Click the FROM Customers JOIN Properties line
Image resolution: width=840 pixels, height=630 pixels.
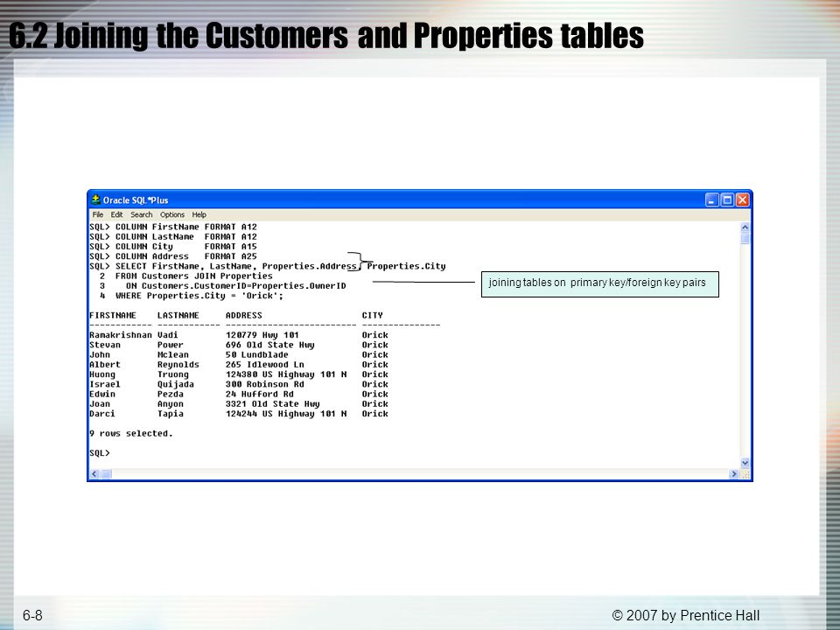click(x=185, y=276)
